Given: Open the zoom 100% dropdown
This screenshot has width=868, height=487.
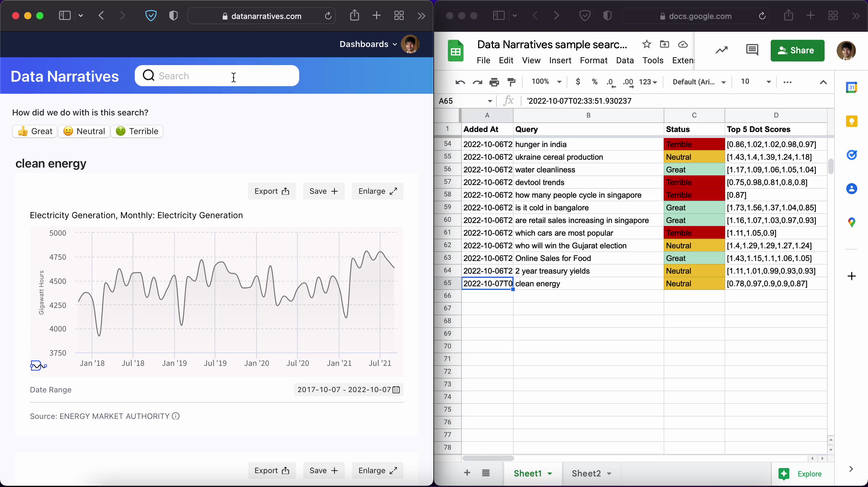Looking at the screenshot, I should pos(546,82).
